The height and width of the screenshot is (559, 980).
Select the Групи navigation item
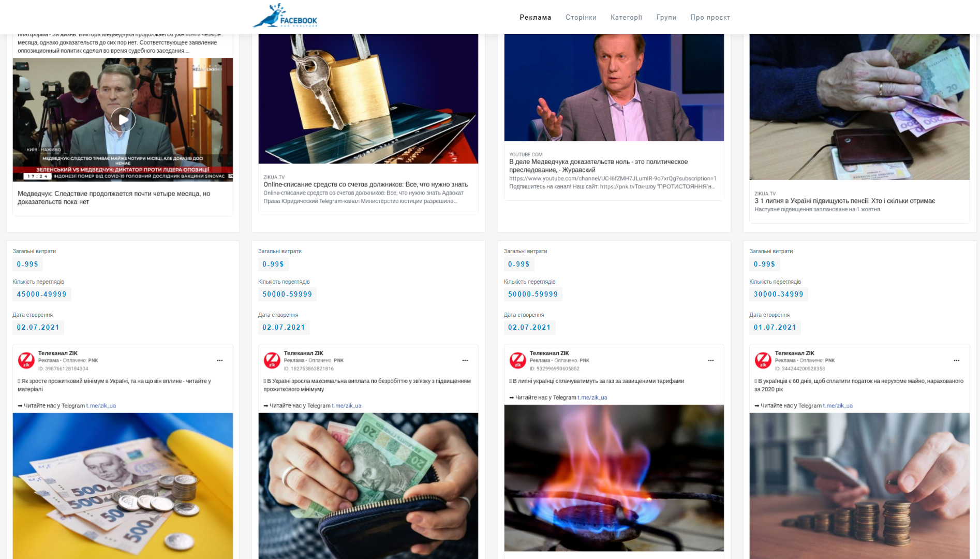666,17
